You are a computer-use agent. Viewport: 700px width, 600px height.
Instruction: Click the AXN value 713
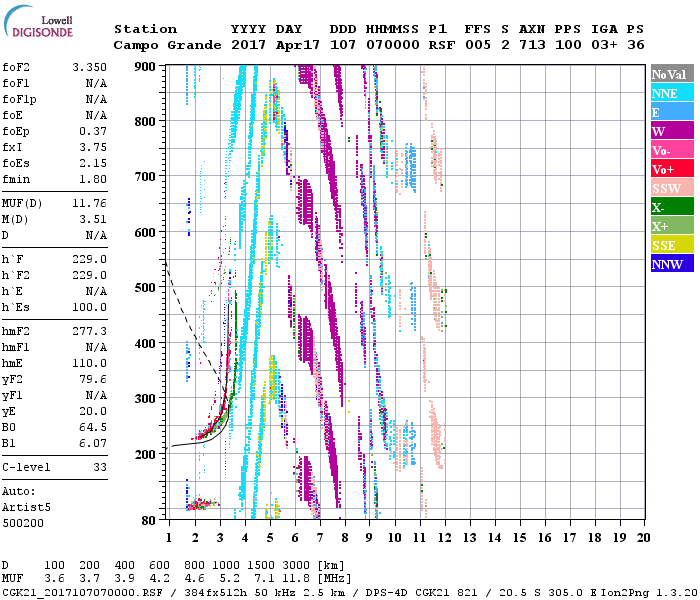[532, 45]
